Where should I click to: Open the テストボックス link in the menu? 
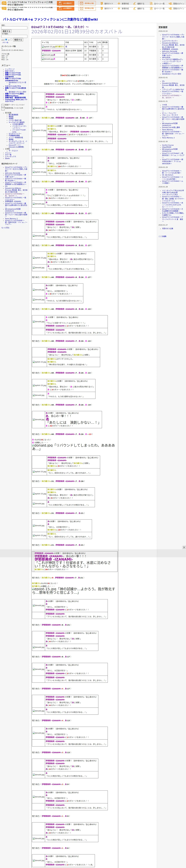(x=10, y=156)
